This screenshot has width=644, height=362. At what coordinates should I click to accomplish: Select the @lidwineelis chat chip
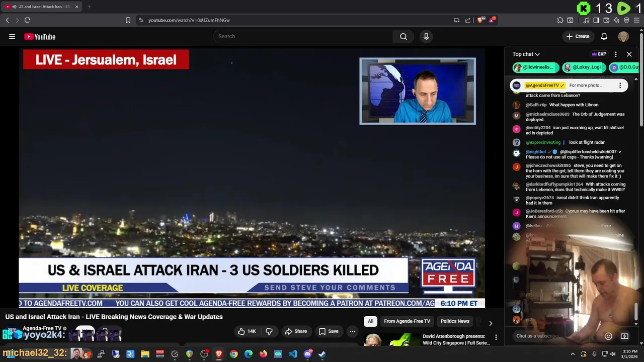(536, 67)
